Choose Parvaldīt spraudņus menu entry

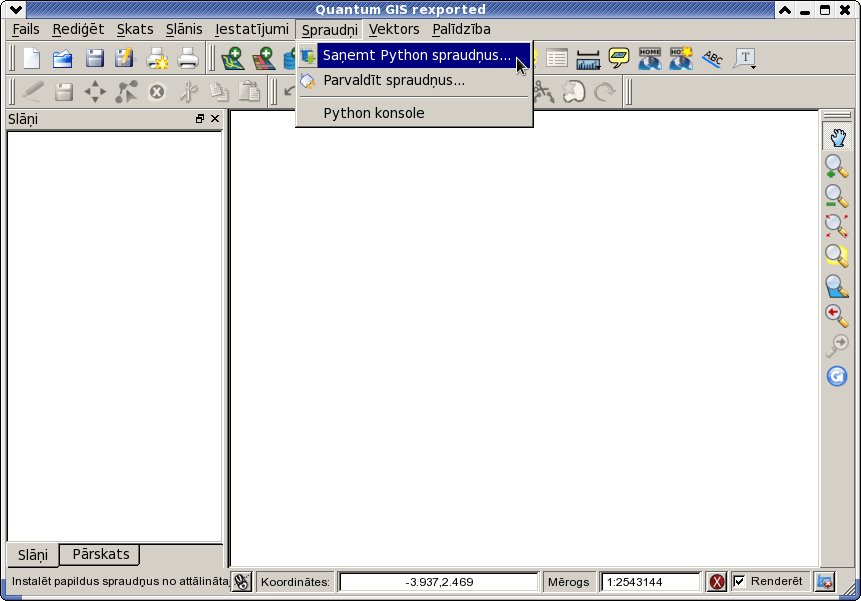[x=415, y=81]
